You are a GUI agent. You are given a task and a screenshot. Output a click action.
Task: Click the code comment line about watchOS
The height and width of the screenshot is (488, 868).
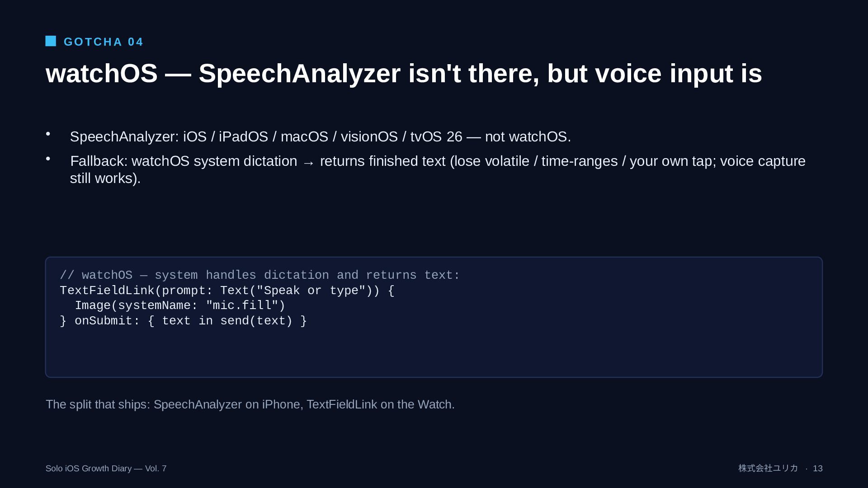[x=259, y=275]
